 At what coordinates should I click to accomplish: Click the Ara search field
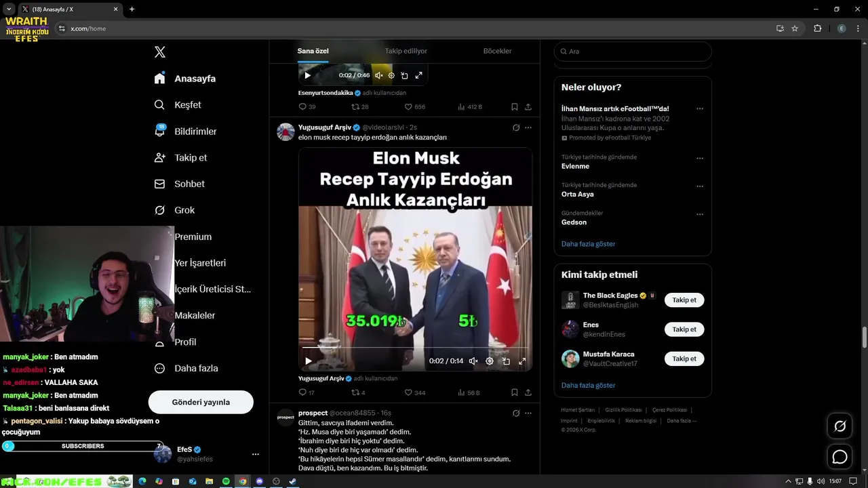[633, 52]
